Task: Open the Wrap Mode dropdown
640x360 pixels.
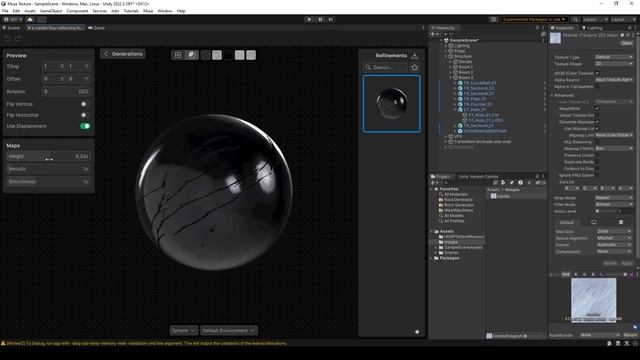Action: [614, 198]
